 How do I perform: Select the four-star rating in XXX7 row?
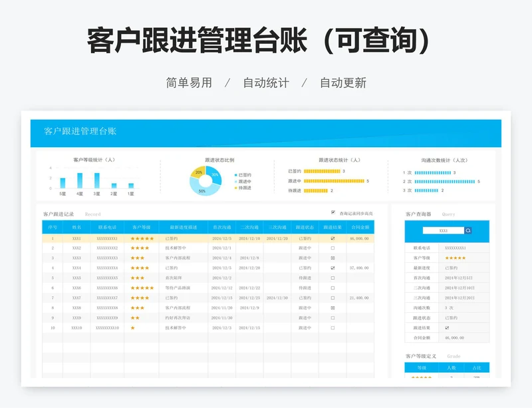[140, 298]
